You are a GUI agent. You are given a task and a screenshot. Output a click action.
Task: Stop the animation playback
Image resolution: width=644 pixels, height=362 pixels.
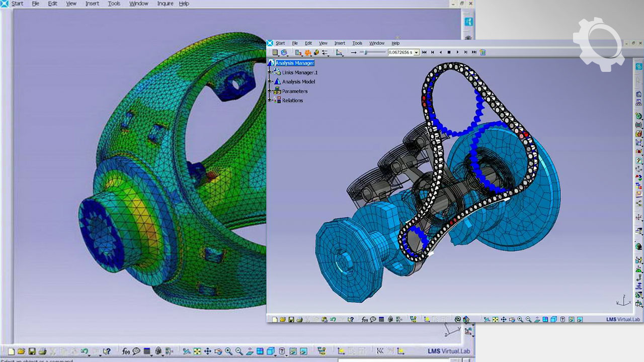[449, 52]
